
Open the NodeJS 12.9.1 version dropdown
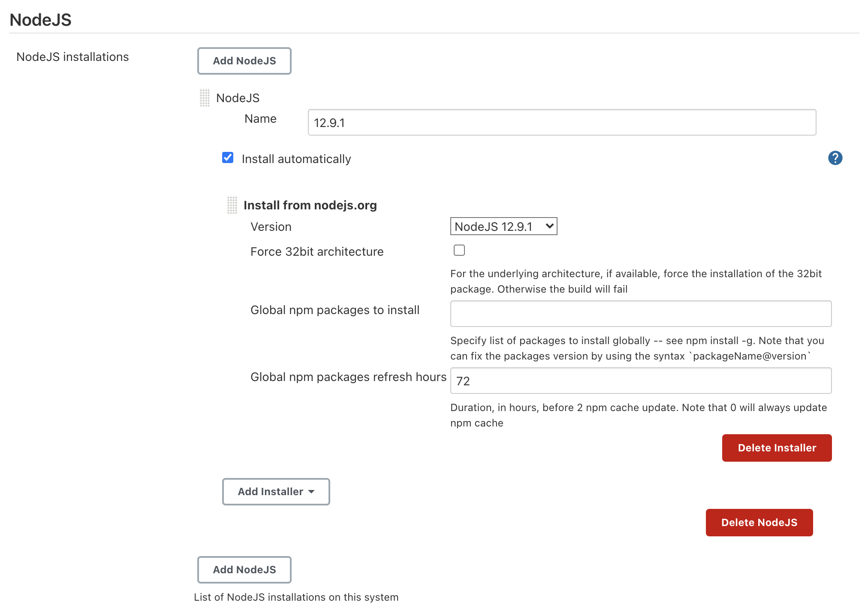[x=503, y=226]
